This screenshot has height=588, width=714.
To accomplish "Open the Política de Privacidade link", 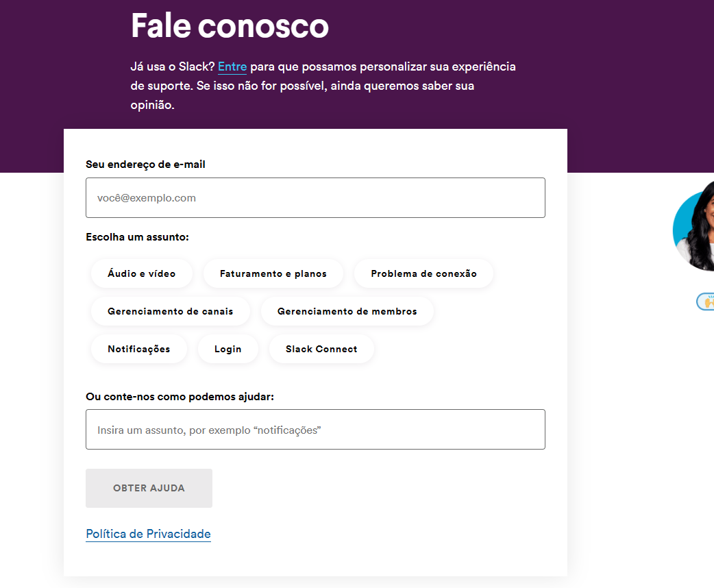I will [148, 534].
